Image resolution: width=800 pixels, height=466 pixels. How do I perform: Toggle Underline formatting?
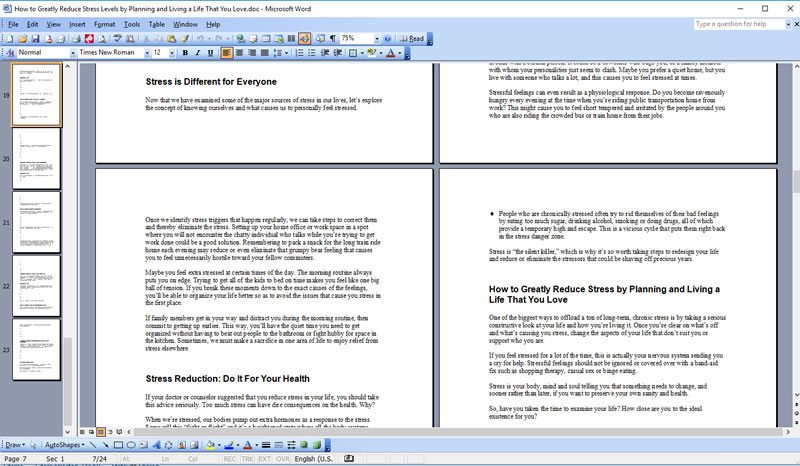coord(210,53)
